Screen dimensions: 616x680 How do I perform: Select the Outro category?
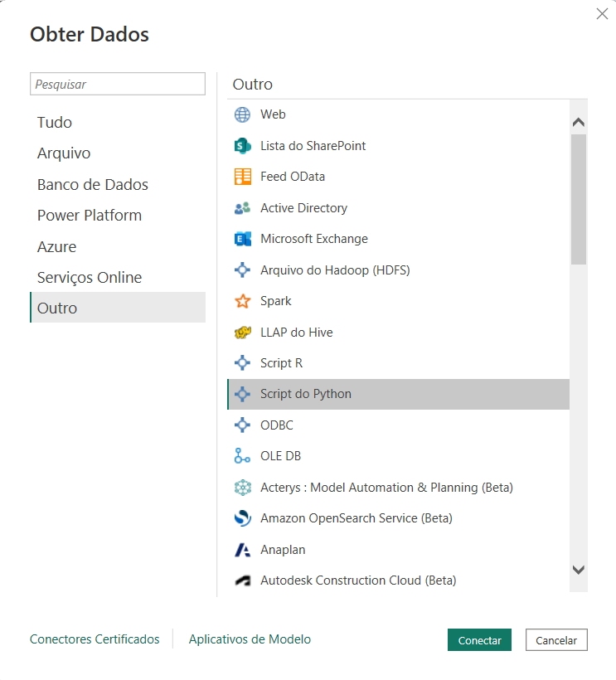pyautogui.click(x=118, y=308)
